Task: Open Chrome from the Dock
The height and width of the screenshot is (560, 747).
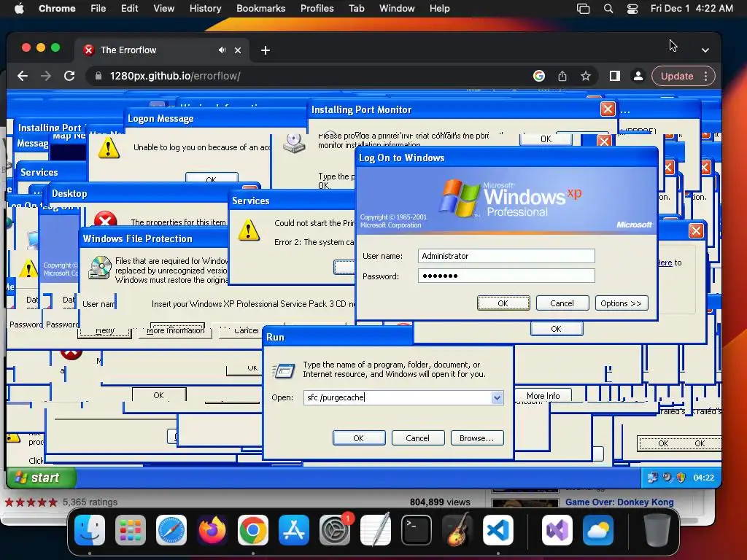Action: [253, 530]
